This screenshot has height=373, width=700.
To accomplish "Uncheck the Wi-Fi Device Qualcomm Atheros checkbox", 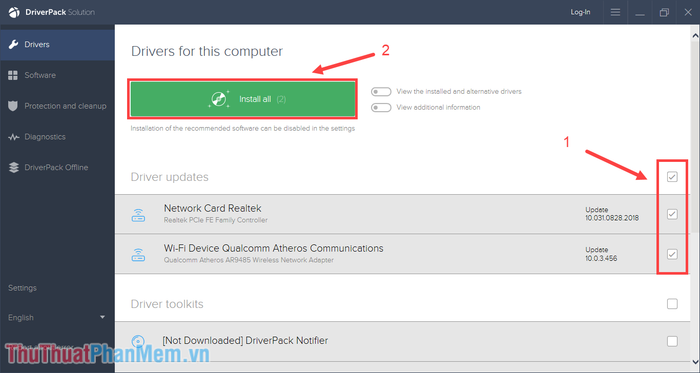I will (672, 254).
